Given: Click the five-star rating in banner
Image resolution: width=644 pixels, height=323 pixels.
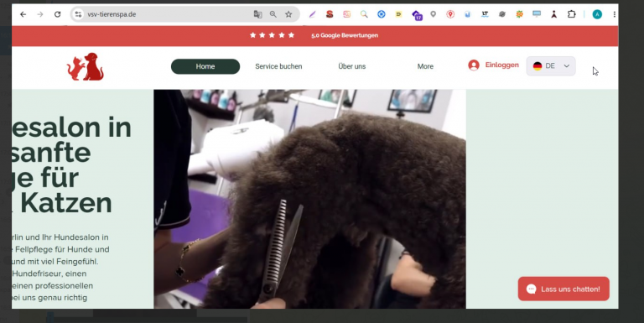Looking at the screenshot, I should [272, 35].
